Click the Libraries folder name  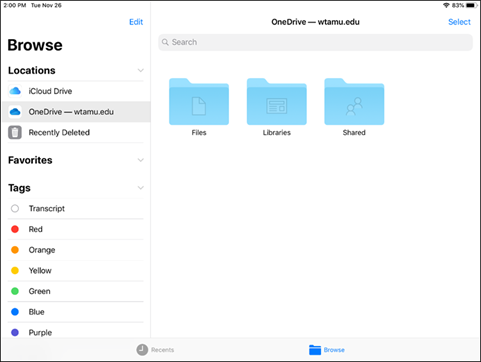[x=277, y=133]
